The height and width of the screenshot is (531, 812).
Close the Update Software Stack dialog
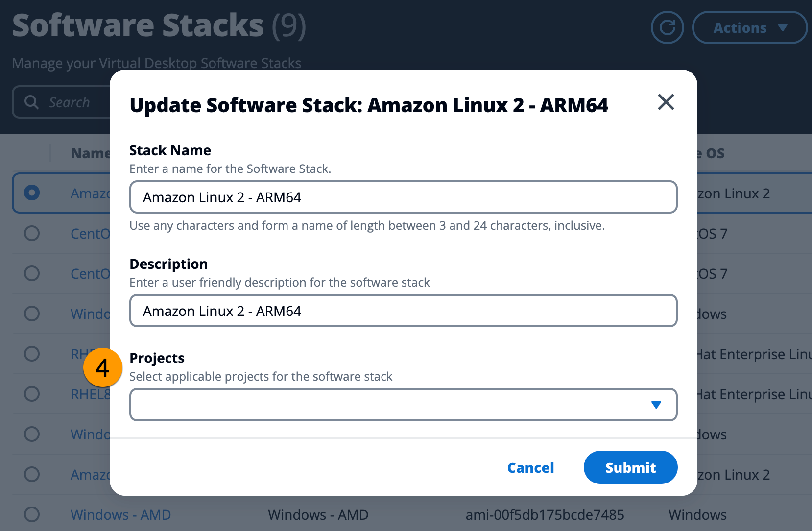(x=666, y=102)
